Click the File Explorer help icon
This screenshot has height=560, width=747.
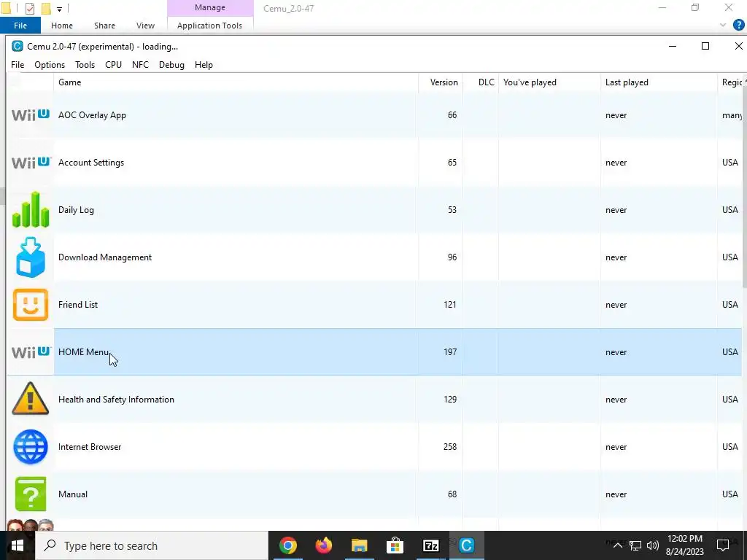[x=738, y=25]
